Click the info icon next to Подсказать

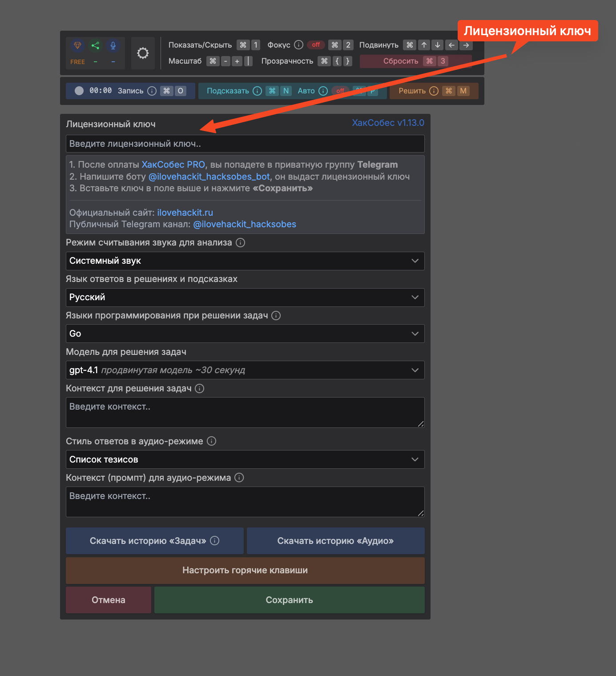[257, 91]
